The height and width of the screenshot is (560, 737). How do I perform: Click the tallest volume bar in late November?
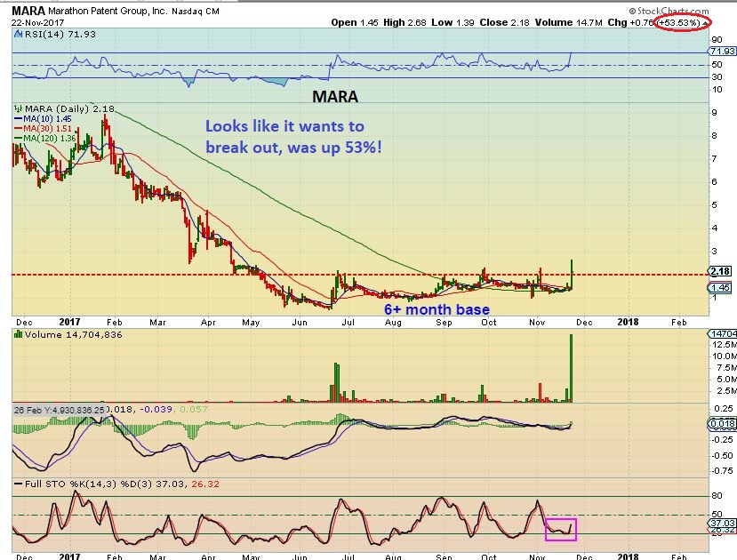571,368
